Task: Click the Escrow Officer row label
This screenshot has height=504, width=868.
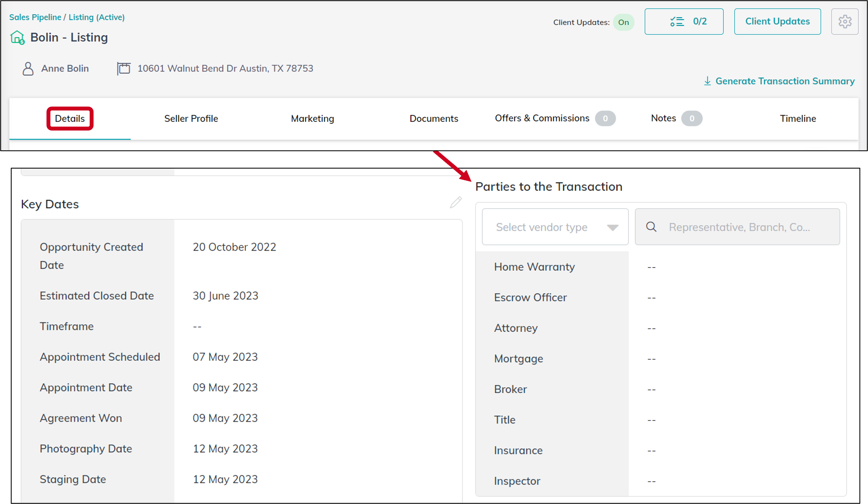Action: coord(530,298)
